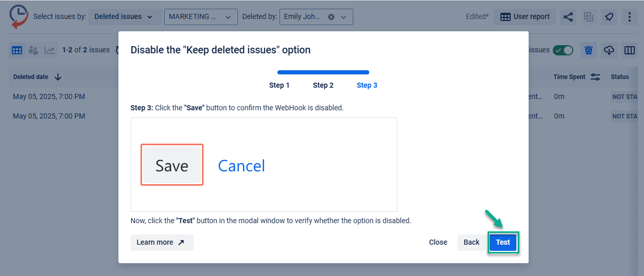Go to Step 1 of wizard

coord(279,85)
